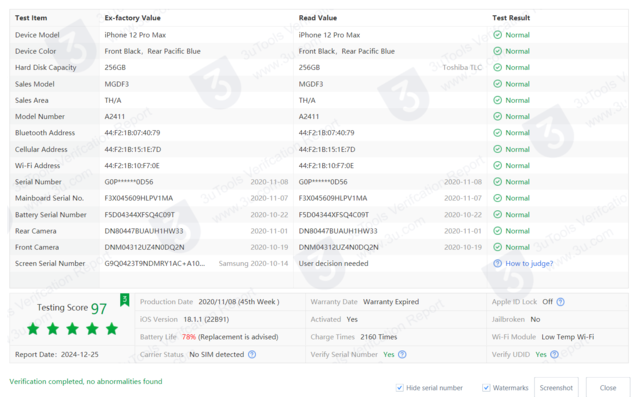The width and height of the screenshot is (640, 397).
Task: Open the Carrier Status help question mark
Action: click(x=252, y=355)
